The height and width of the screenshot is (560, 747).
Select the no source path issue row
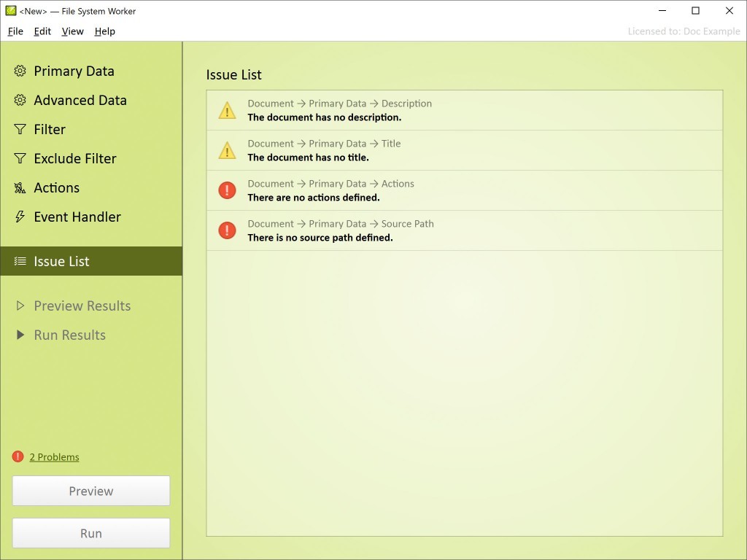pos(464,231)
